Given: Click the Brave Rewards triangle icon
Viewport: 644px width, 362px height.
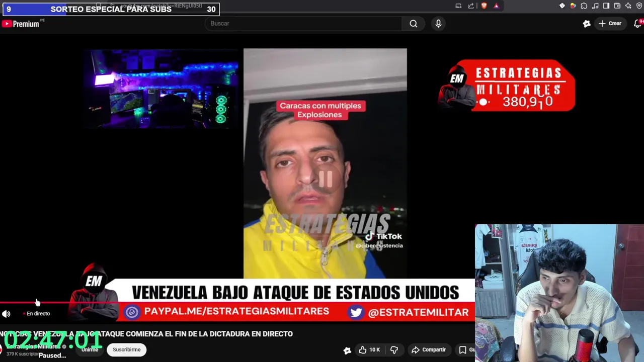Looking at the screenshot, I should point(496,6).
